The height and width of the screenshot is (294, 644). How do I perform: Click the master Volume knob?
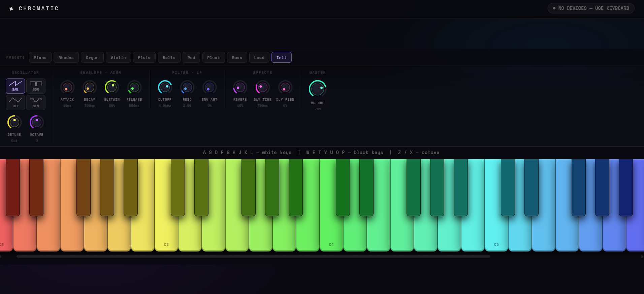tap(318, 89)
